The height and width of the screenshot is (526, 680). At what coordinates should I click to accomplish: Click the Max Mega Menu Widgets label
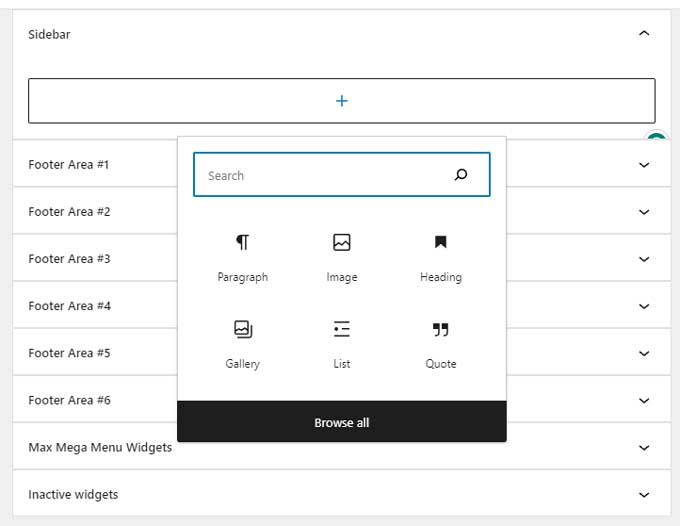[100, 448]
